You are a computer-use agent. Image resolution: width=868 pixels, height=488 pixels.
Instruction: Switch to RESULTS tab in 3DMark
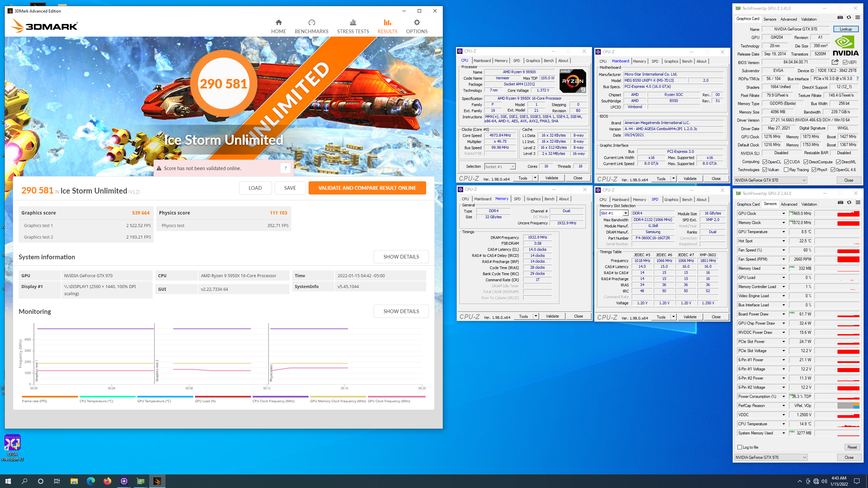387,26
